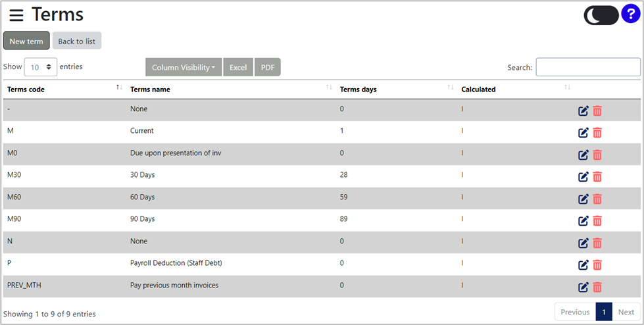Screen dimensions: 644x325
Task: Focus the Search input field
Action: pyautogui.click(x=587, y=67)
